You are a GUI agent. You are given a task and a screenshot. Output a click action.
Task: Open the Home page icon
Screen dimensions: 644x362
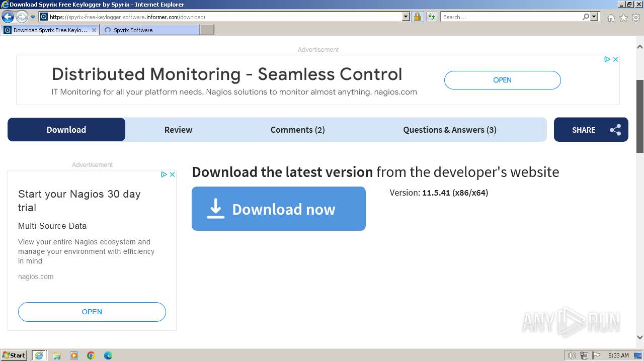click(611, 18)
